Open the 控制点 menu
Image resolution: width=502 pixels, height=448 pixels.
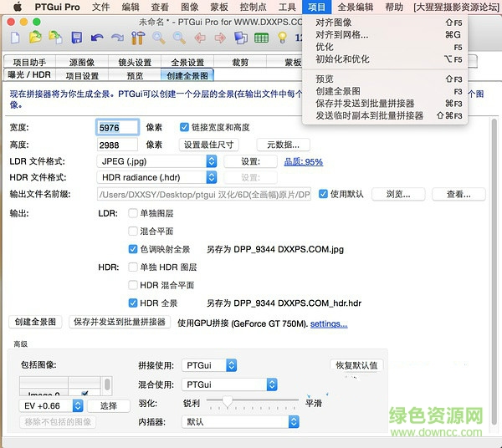point(253,7)
